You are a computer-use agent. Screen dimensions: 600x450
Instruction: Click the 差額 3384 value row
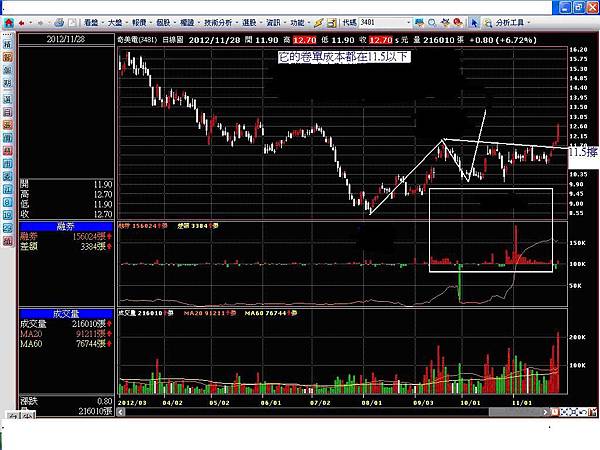coord(66,246)
